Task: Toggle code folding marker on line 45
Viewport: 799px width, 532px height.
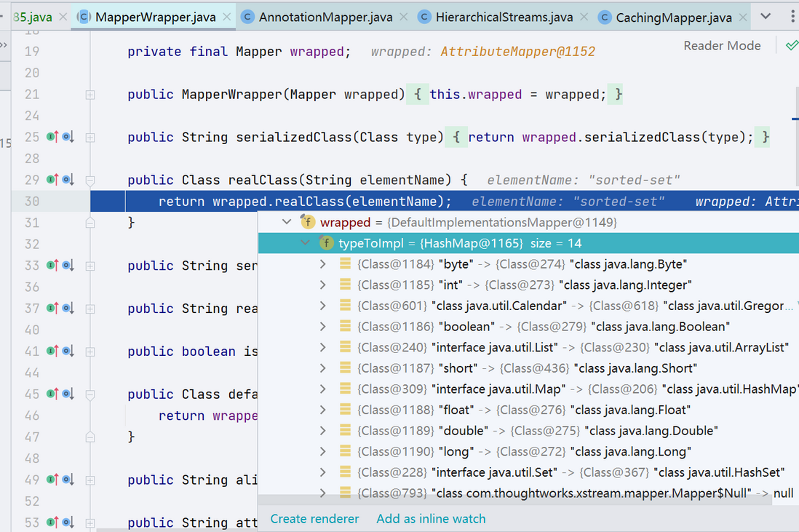Action: 90,394
